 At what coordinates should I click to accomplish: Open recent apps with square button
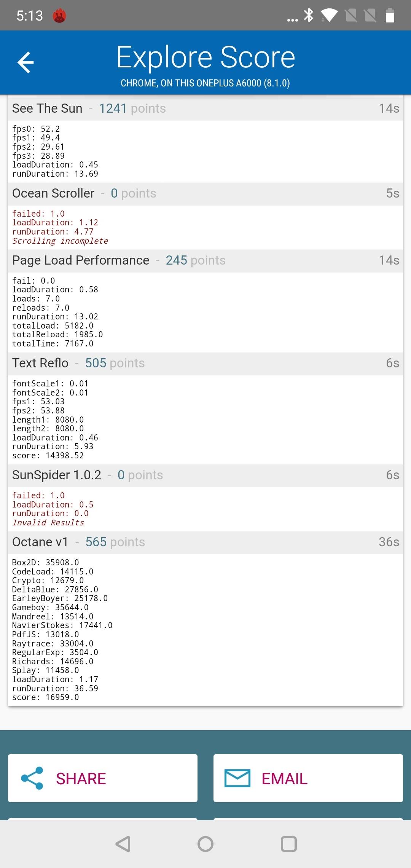coord(288,844)
